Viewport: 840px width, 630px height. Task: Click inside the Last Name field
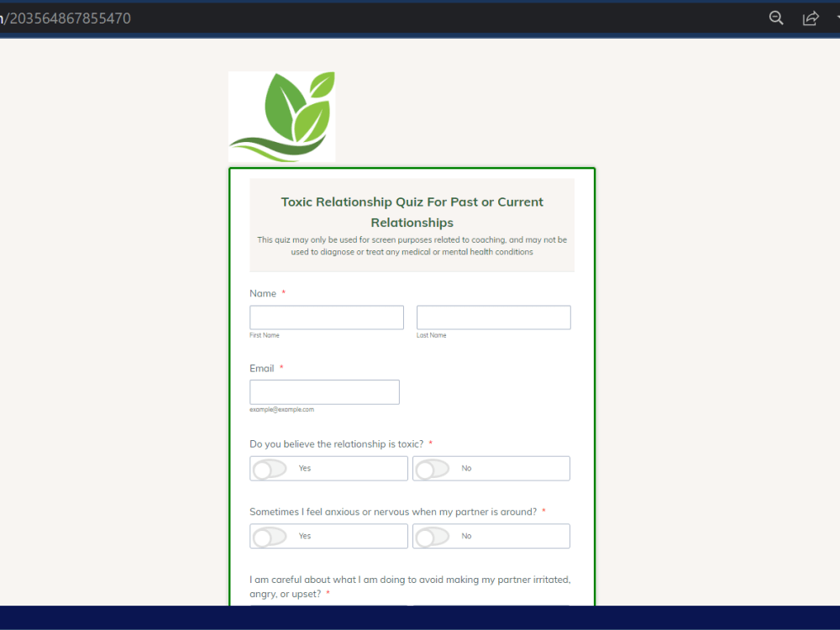[x=493, y=317]
